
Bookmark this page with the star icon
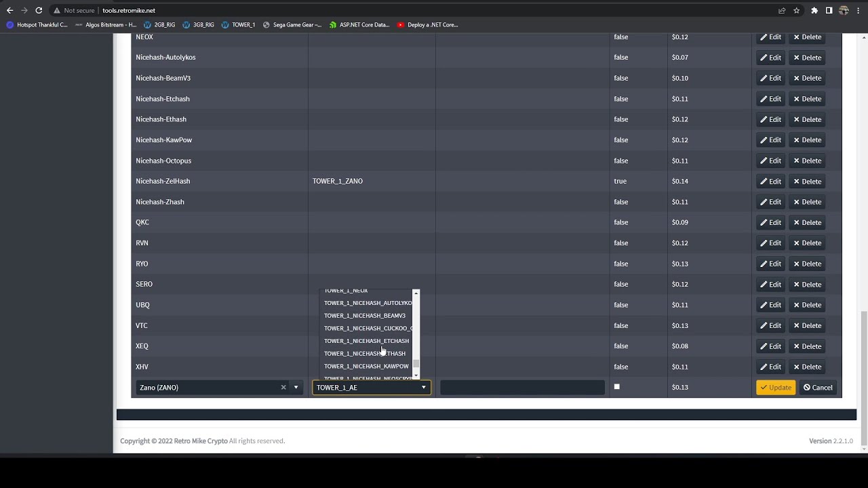[x=796, y=10]
